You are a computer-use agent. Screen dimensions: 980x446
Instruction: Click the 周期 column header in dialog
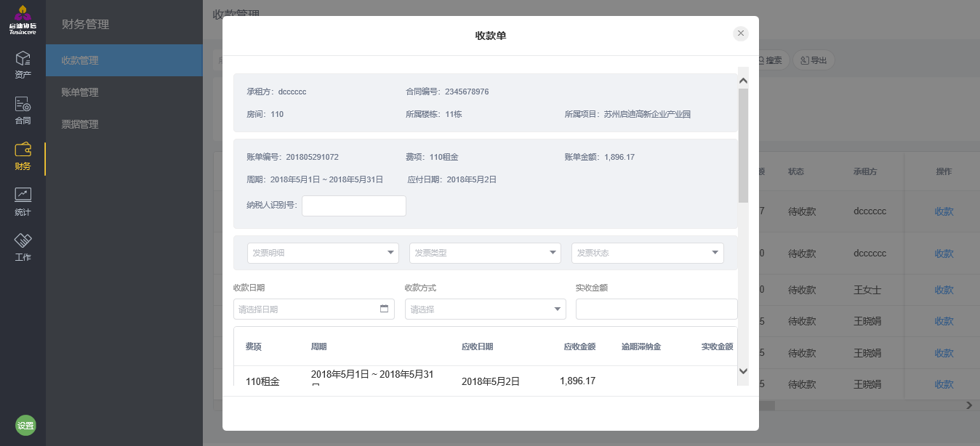tap(319, 346)
